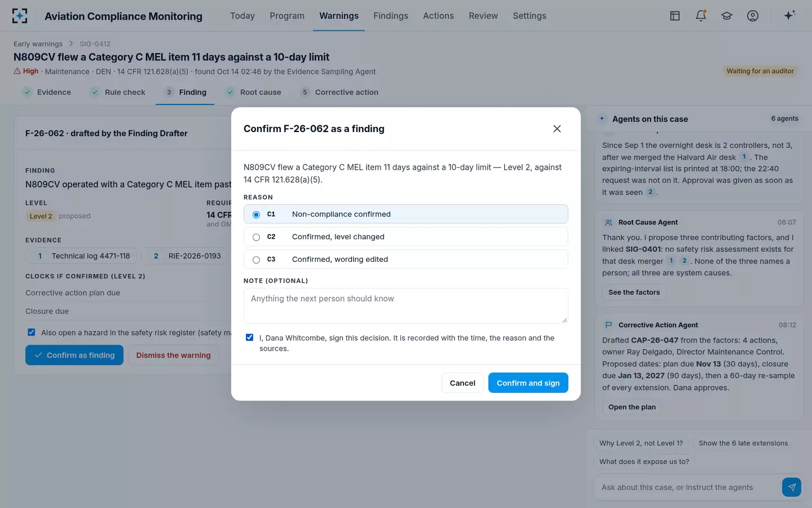Image resolution: width=812 pixels, height=508 pixels.
Task: Click Dismiss the warning button
Action: point(173,355)
